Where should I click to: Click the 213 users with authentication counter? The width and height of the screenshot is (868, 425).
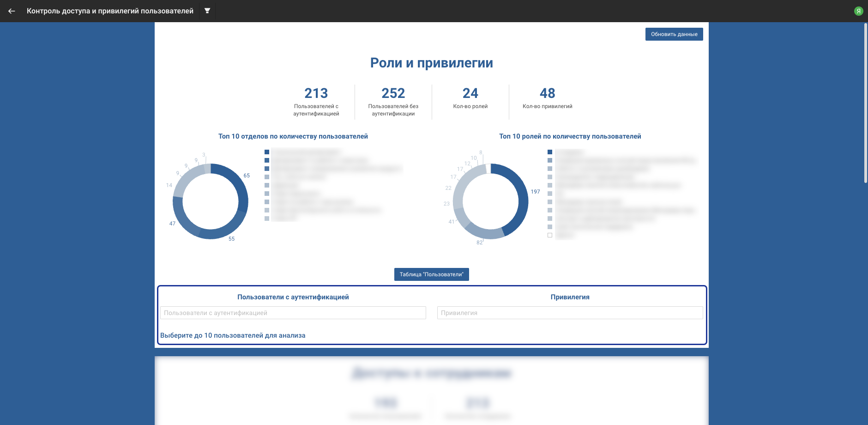pyautogui.click(x=316, y=94)
